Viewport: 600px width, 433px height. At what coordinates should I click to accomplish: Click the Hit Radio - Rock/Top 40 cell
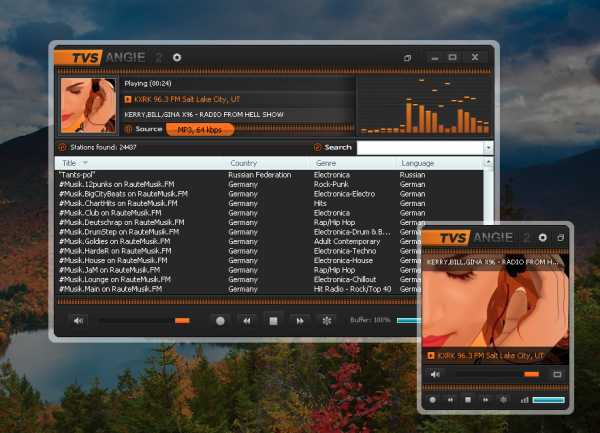[352, 289]
